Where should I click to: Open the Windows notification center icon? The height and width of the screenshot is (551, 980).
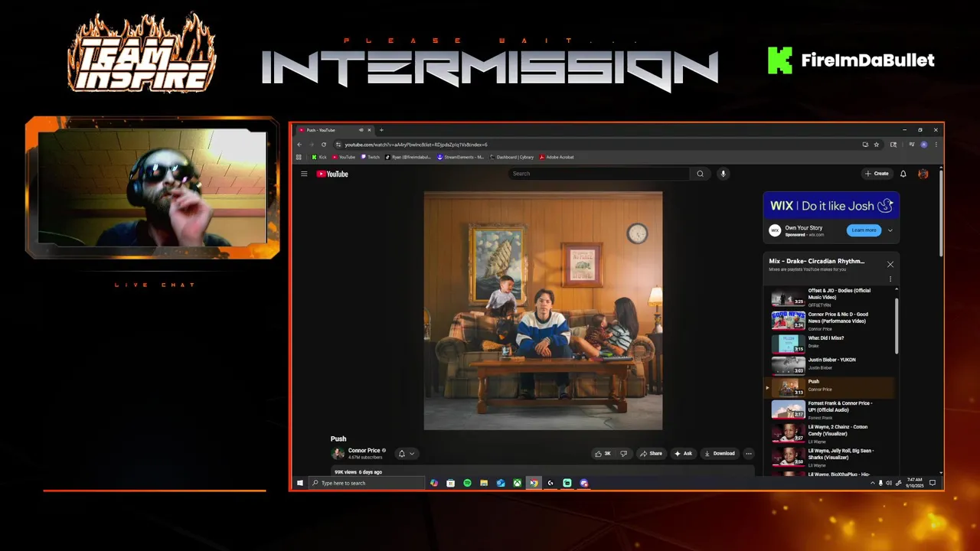coord(933,483)
